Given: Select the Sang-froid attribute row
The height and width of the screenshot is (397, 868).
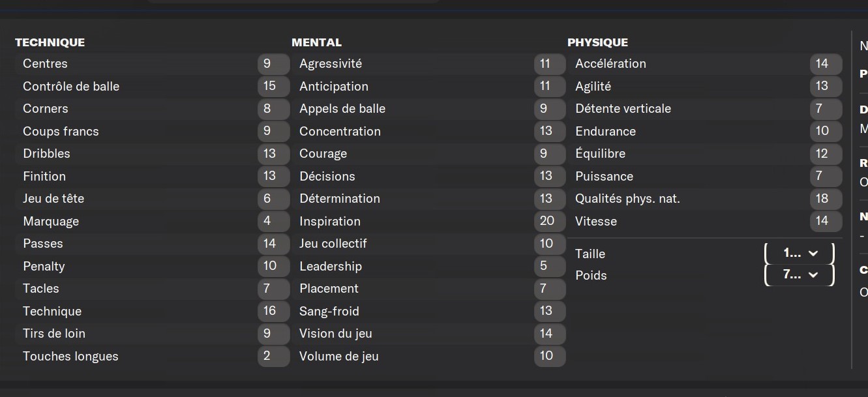Looking at the screenshot, I should (x=428, y=311).
